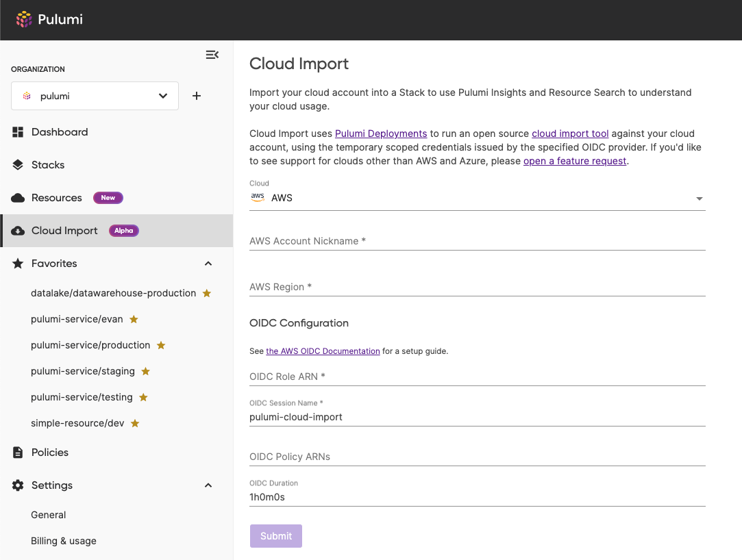
Task: Click the Cloud Import page heading
Action: coord(299,64)
